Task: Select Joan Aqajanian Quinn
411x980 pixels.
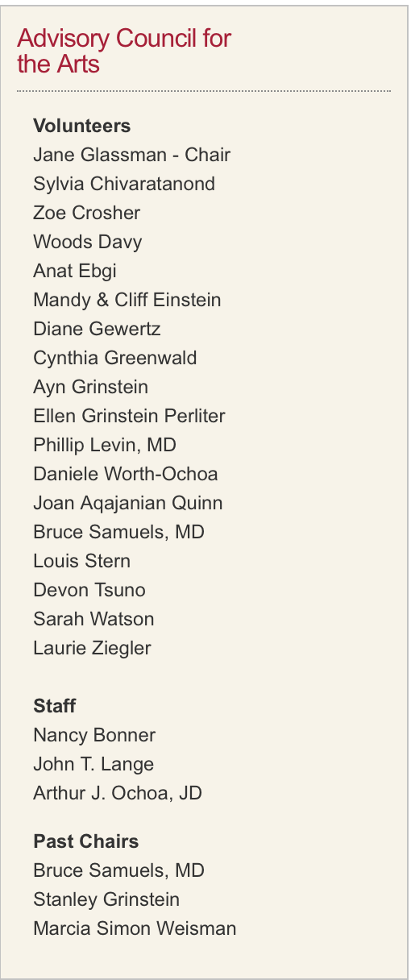Action: [128, 503]
